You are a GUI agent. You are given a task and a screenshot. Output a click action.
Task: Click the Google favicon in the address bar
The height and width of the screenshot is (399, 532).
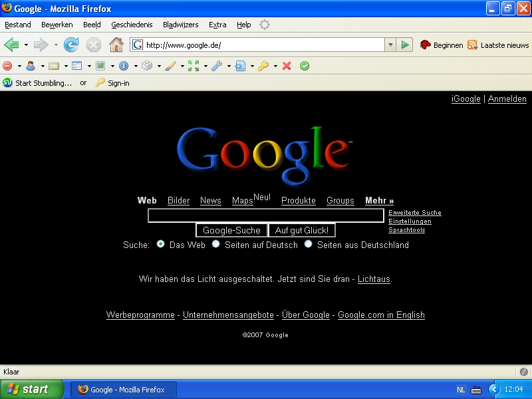coord(138,45)
